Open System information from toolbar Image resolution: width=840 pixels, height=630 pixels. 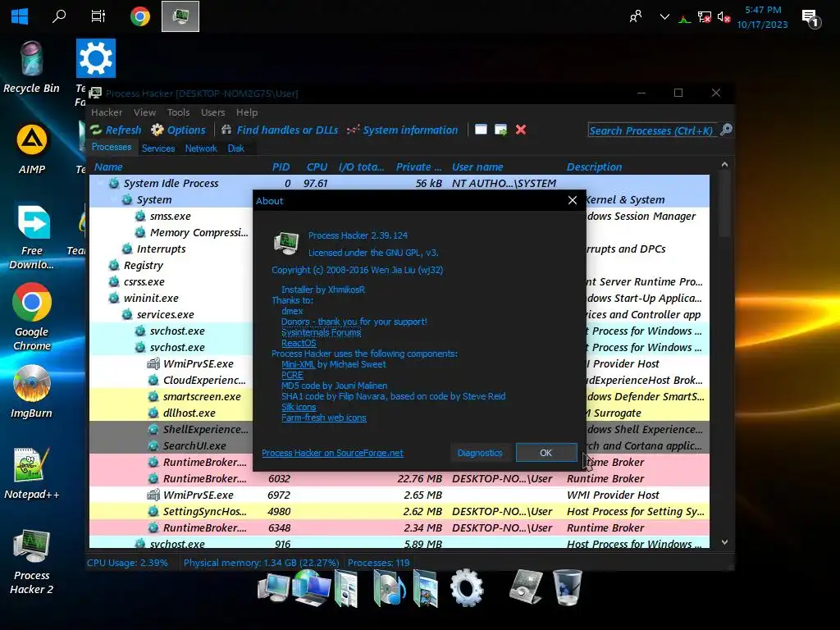click(x=402, y=130)
